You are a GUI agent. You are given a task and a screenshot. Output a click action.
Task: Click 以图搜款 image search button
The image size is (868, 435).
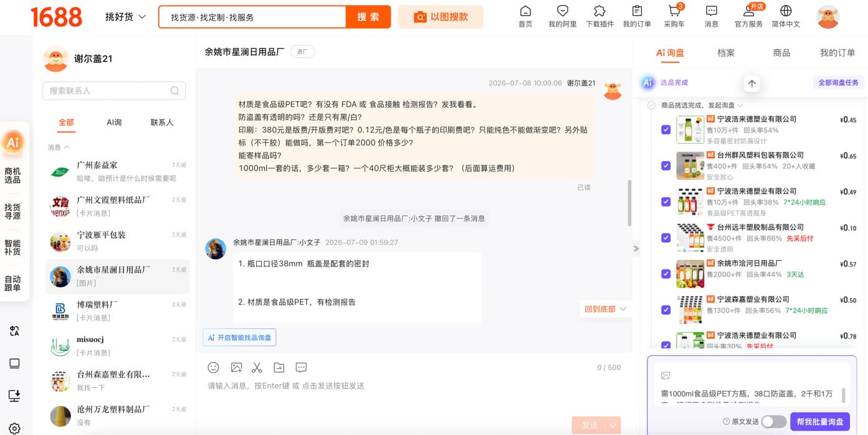pos(441,17)
